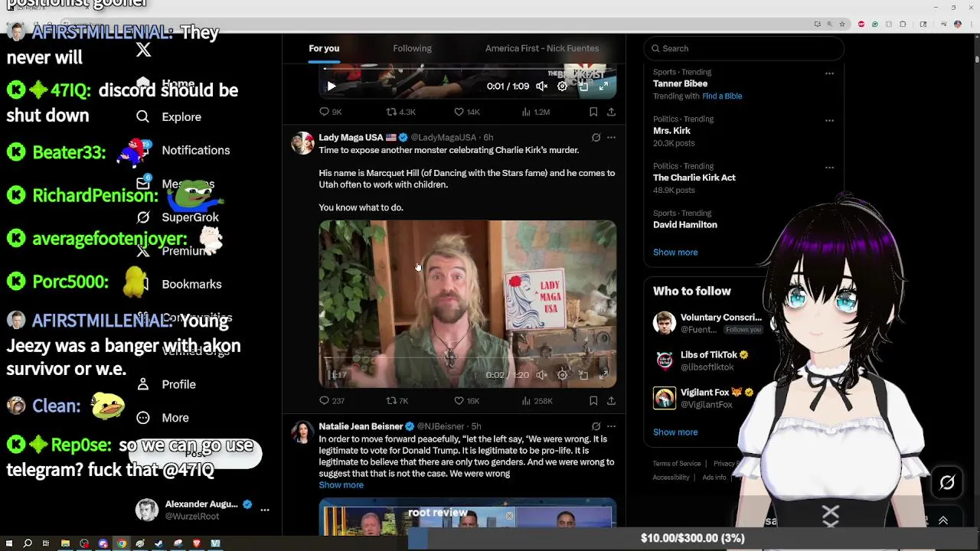Open Grok icon on Natalie Jean Beisner post
Viewport: 980px width, 551px height.
click(596, 426)
